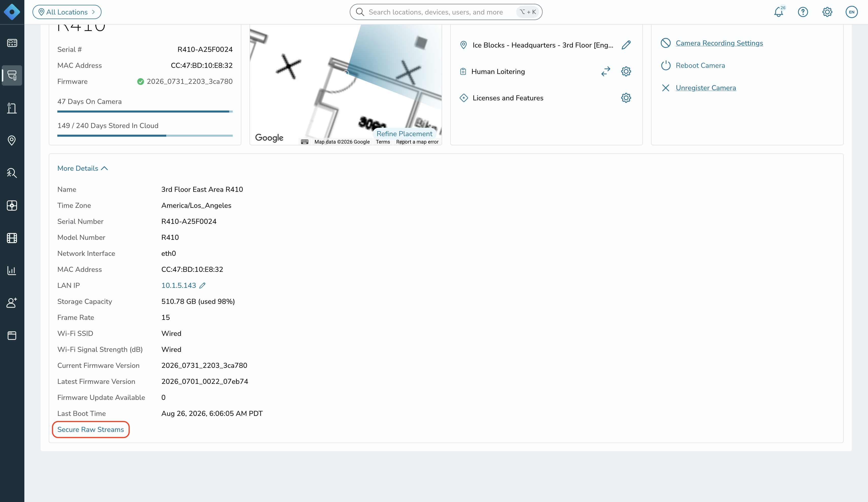Open the locations pin sidebar icon

(12, 140)
